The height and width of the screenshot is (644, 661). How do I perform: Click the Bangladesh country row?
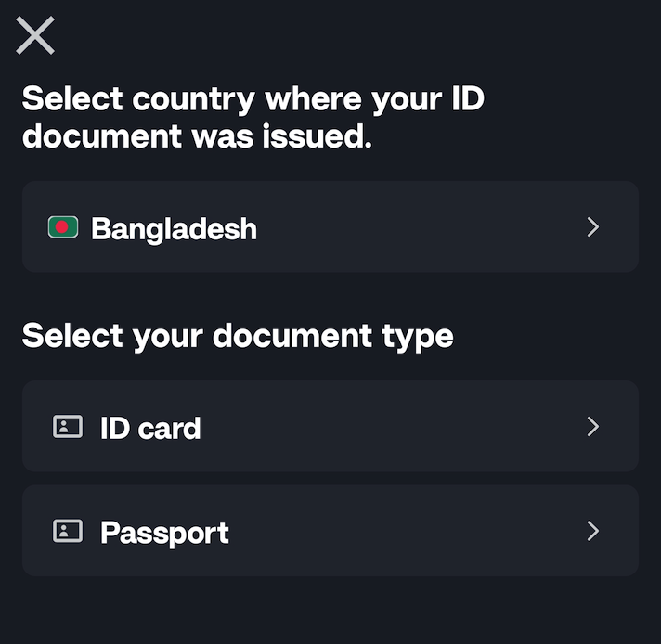click(330, 226)
